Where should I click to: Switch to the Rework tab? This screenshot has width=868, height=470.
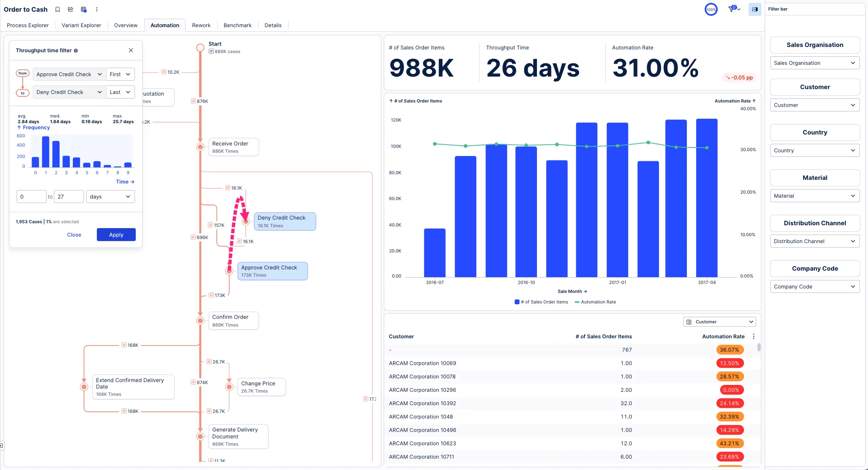(201, 25)
